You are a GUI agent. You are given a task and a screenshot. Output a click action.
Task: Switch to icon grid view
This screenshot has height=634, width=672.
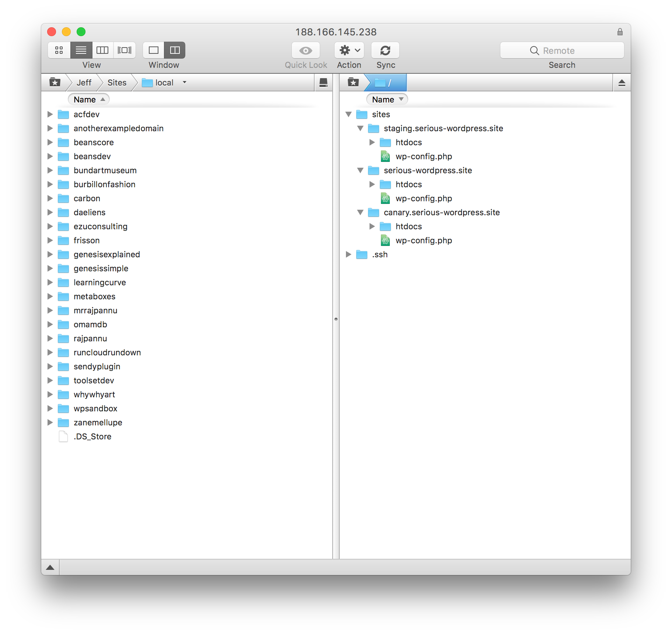[x=59, y=50]
